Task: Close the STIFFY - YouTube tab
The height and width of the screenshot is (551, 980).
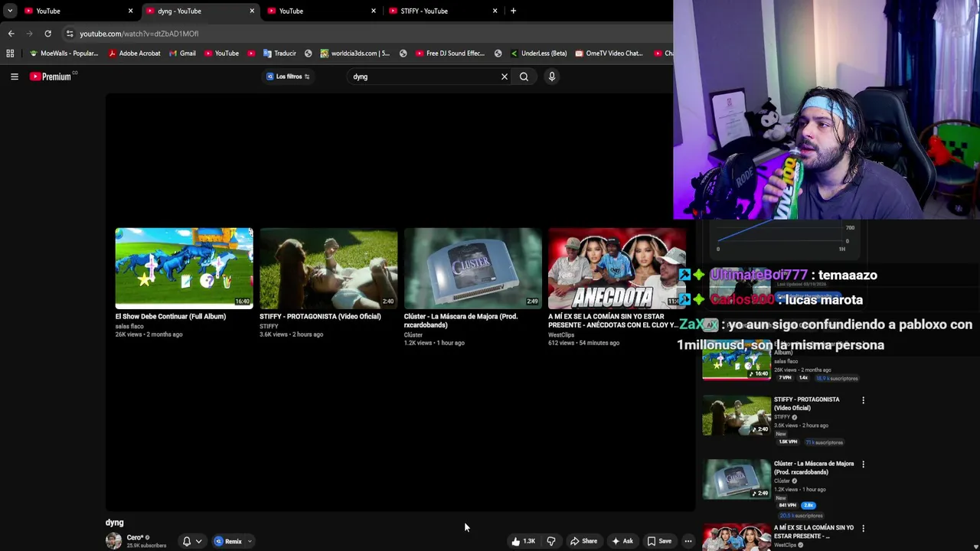Action: (495, 11)
